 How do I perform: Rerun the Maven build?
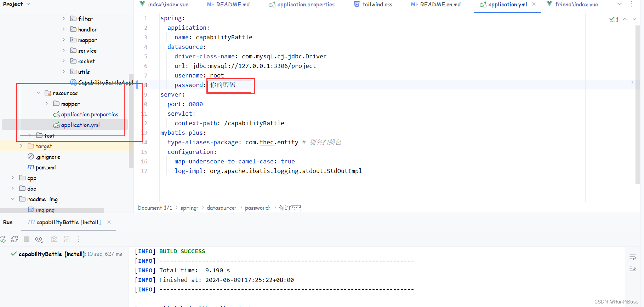[2, 239]
